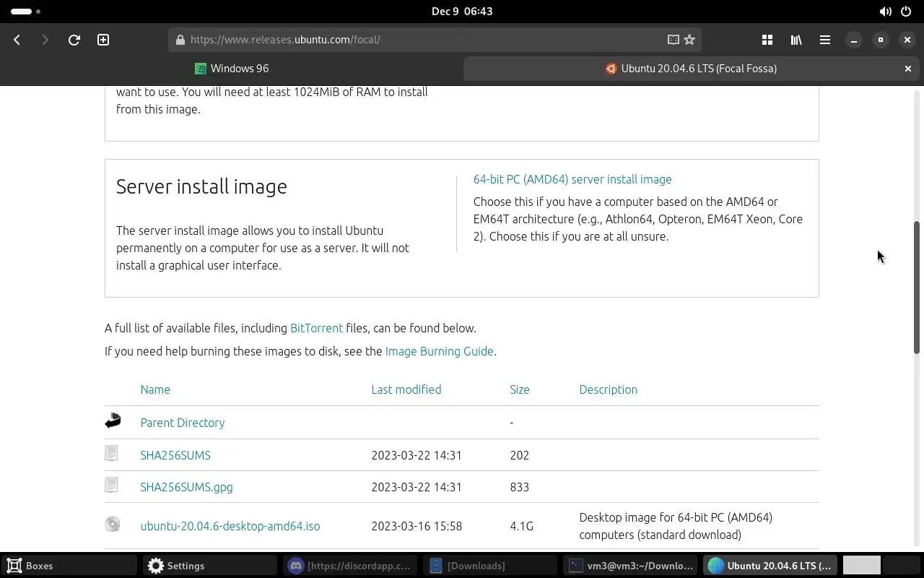Open the Parent Directory link

tap(183, 423)
